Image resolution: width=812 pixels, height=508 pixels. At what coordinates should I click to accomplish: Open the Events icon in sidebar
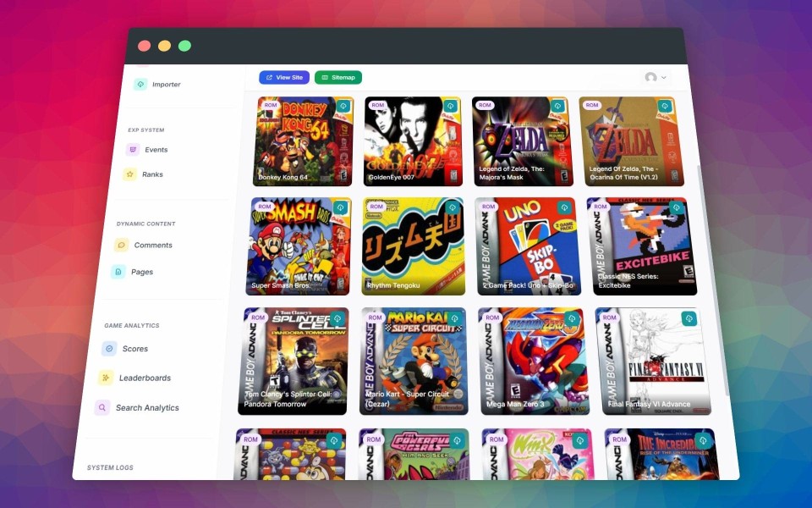pos(133,149)
